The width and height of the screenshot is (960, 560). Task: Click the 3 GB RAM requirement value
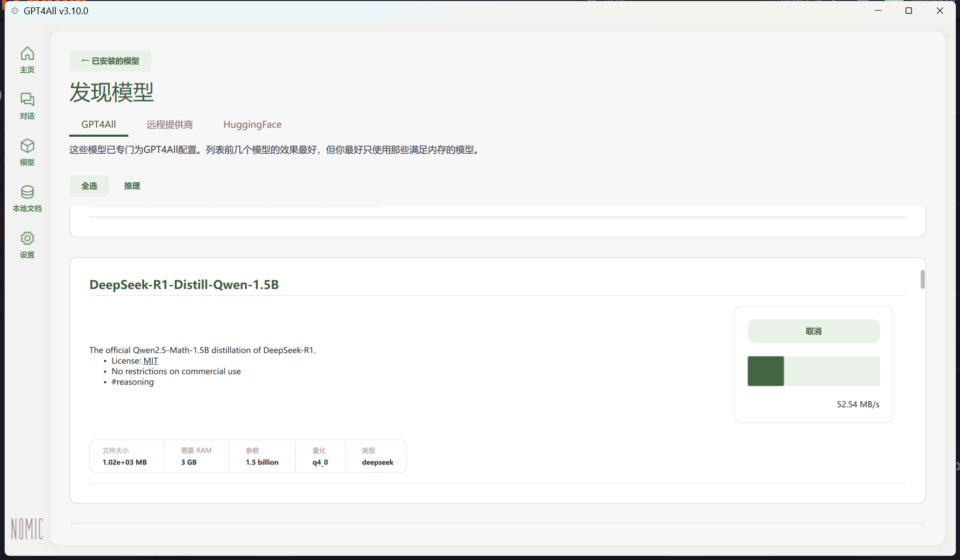189,462
